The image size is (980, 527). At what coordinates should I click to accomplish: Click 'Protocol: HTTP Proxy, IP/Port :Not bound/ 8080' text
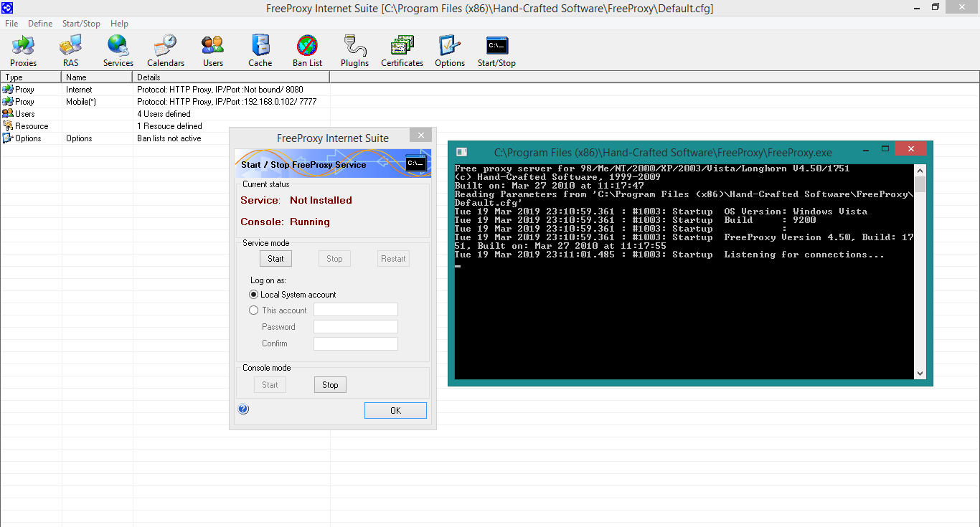pos(220,90)
